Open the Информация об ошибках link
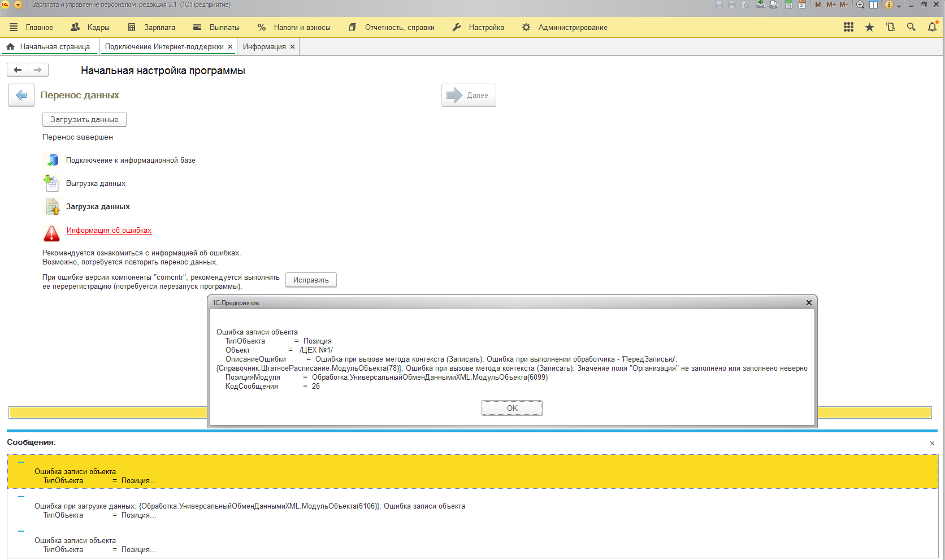Image resolution: width=945 pixels, height=560 pixels. 109,231
